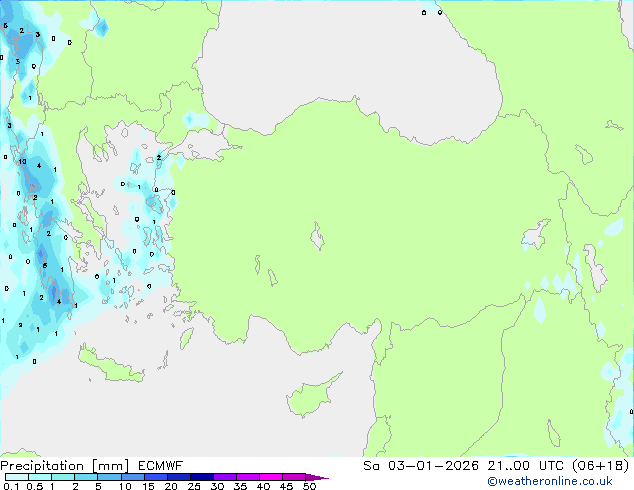This screenshot has width=634, height=490.
Task: Select the palest cyan legend swatch above 0.1
Action: pos(17,477)
